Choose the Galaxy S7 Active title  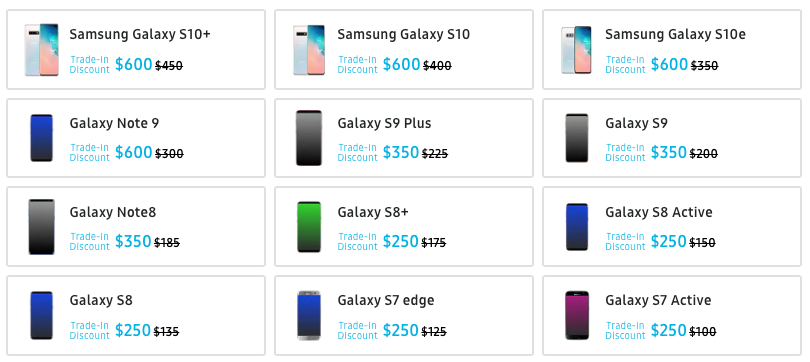click(658, 301)
